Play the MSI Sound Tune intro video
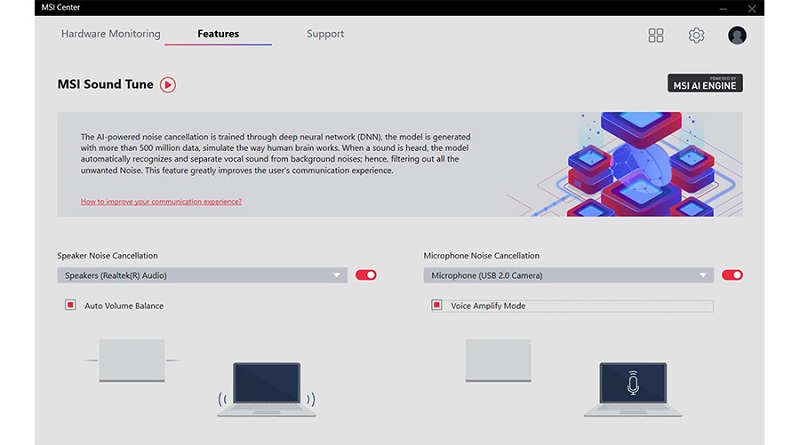Viewport: 800px width, 445px height. [x=167, y=85]
